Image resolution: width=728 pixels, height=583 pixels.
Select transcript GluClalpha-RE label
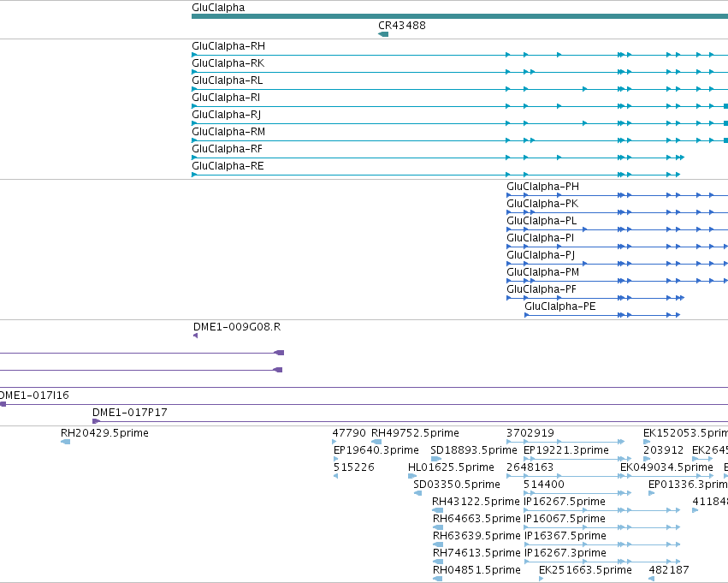(x=228, y=166)
